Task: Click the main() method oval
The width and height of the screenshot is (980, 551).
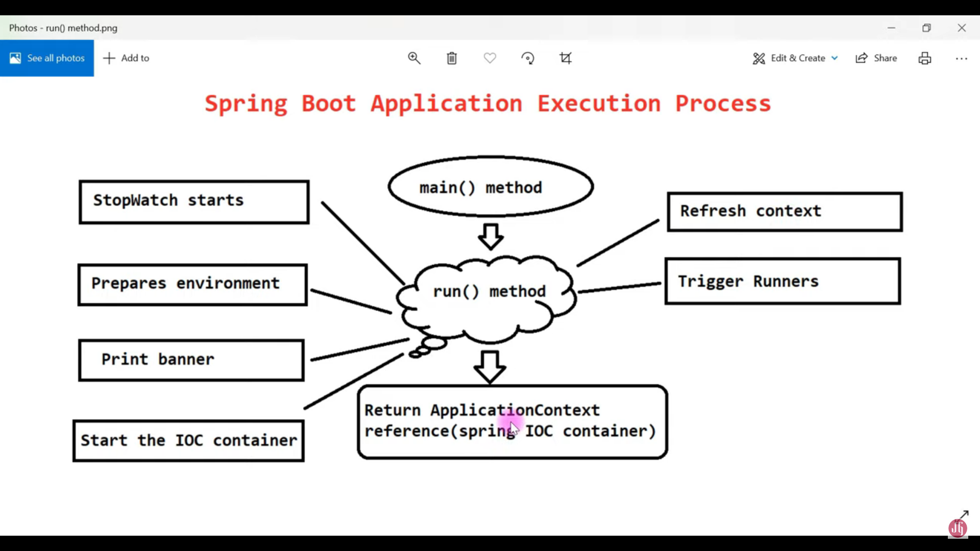Action: pos(491,187)
